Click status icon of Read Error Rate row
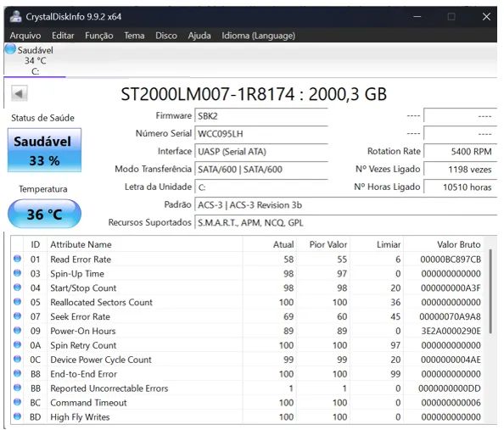504x430 pixels. point(17,259)
